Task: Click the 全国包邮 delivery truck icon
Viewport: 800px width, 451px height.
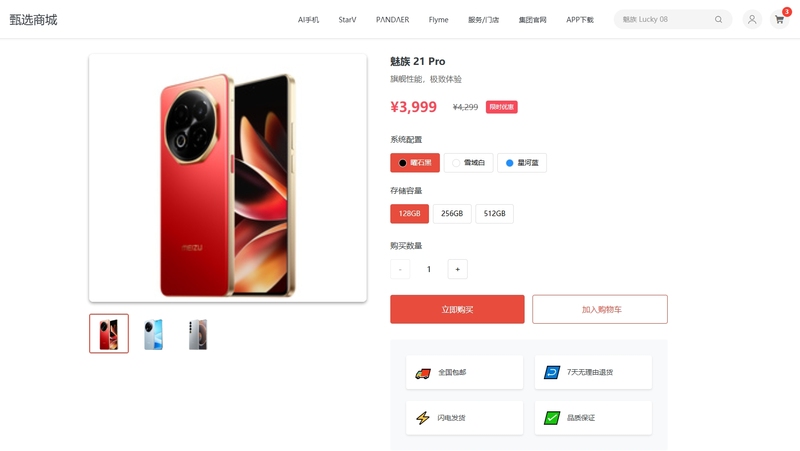Action: point(422,373)
